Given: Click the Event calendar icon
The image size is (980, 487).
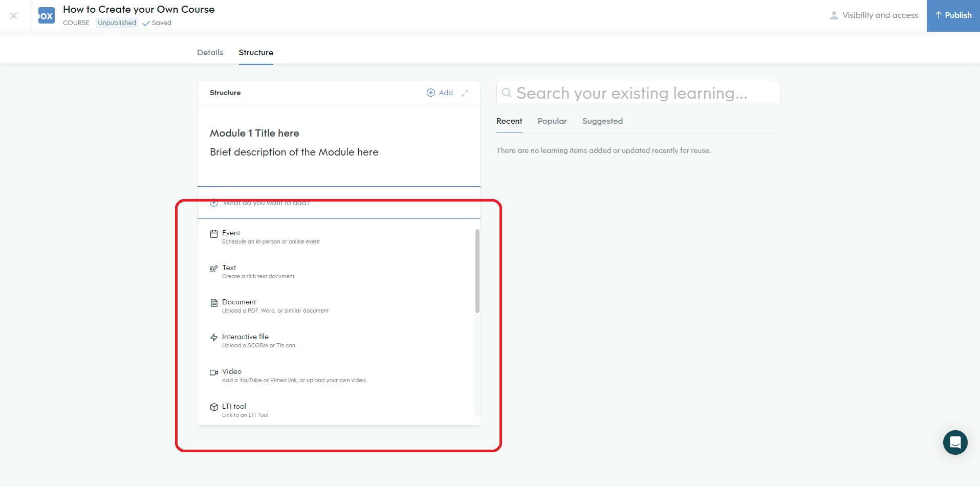Looking at the screenshot, I should click(214, 234).
